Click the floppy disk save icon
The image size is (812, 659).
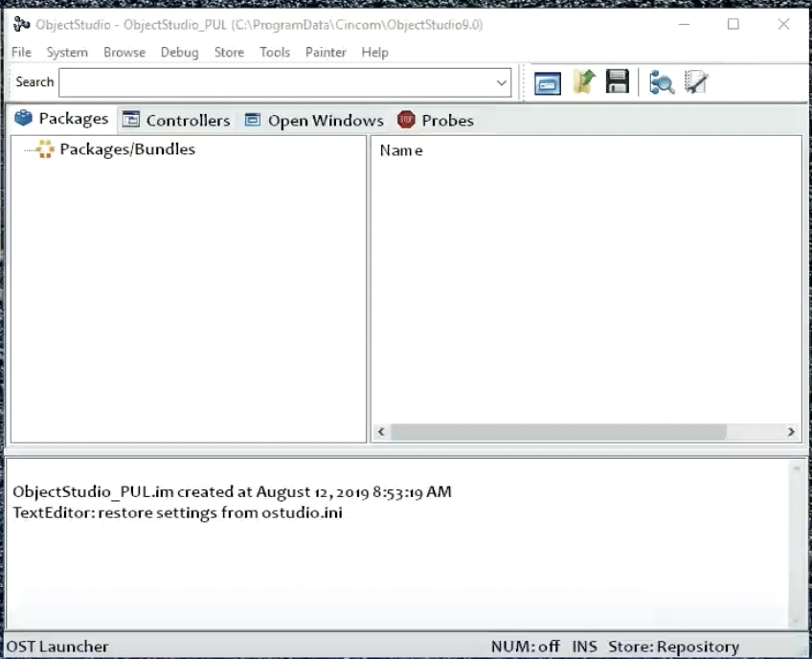[618, 83]
